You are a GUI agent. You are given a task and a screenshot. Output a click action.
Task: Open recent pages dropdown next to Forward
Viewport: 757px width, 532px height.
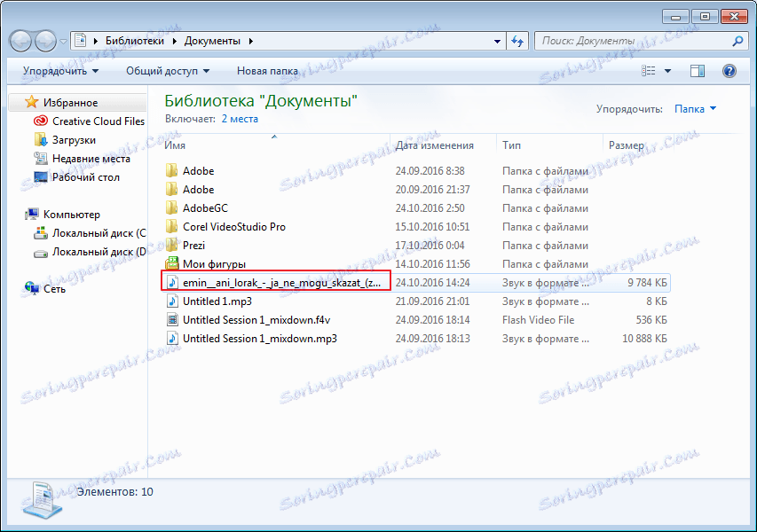point(63,42)
